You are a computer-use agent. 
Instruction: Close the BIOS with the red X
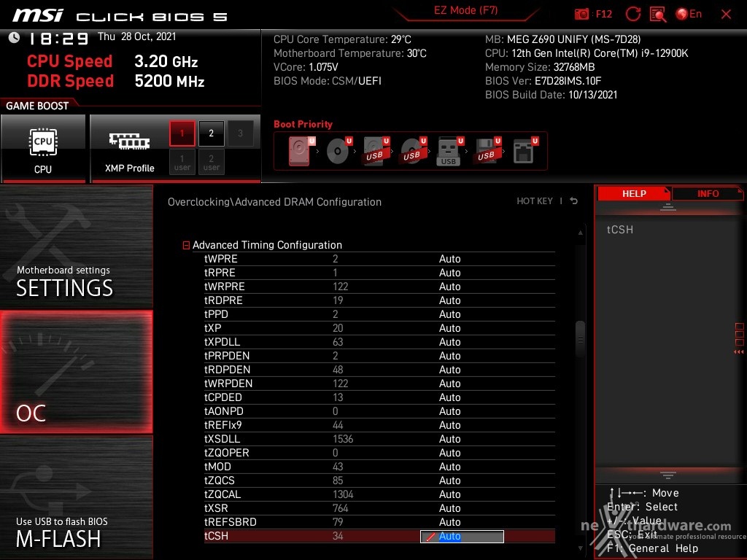click(726, 15)
